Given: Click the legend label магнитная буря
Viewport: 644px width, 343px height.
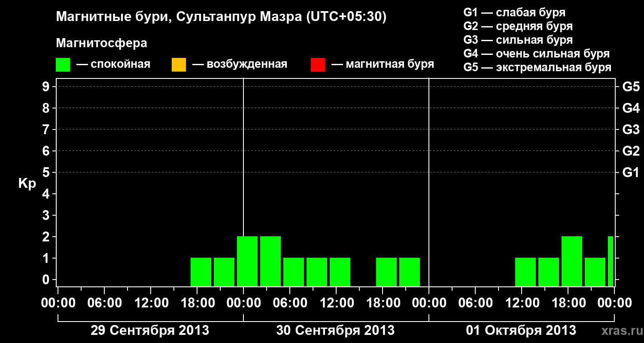Looking at the screenshot, I should [390, 65].
